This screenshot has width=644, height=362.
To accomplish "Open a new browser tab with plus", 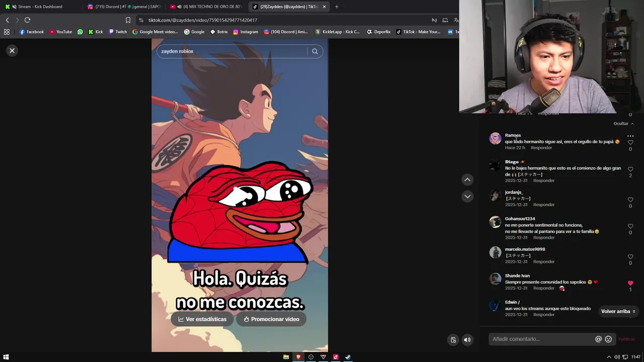I will coord(337,7).
